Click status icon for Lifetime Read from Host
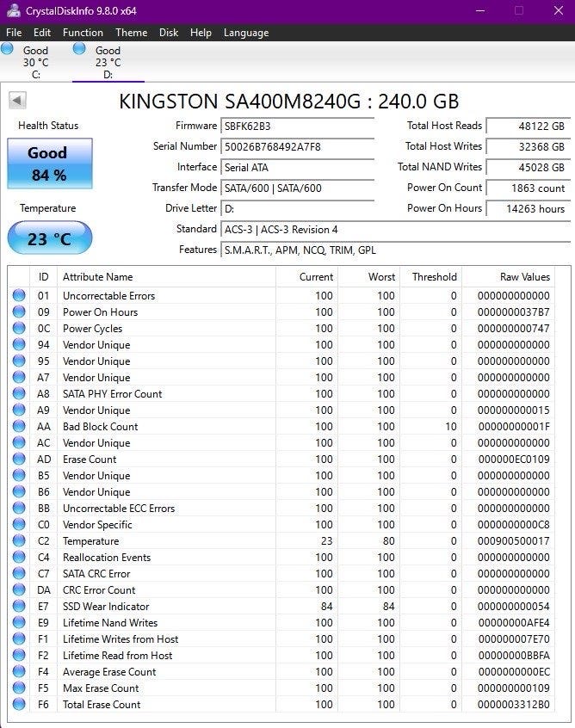This screenshot has width=575, height=728. (19, 655)
